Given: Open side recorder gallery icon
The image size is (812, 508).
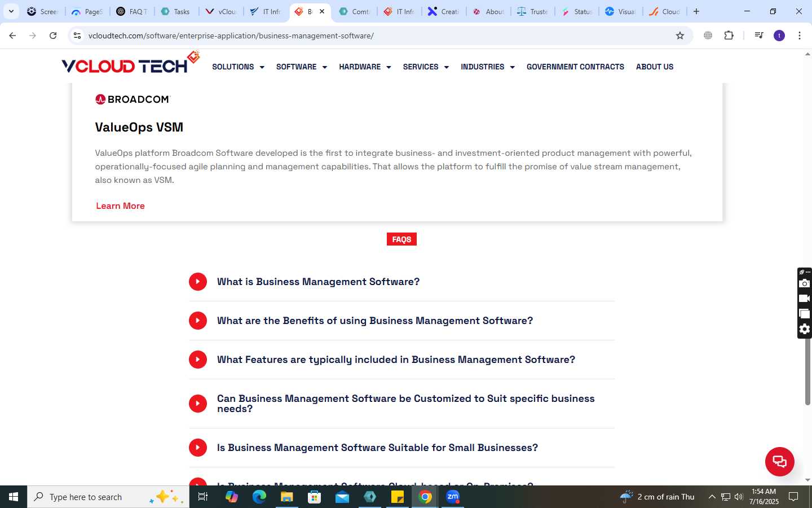Looking at the screenshot, I should click(805, 314).
